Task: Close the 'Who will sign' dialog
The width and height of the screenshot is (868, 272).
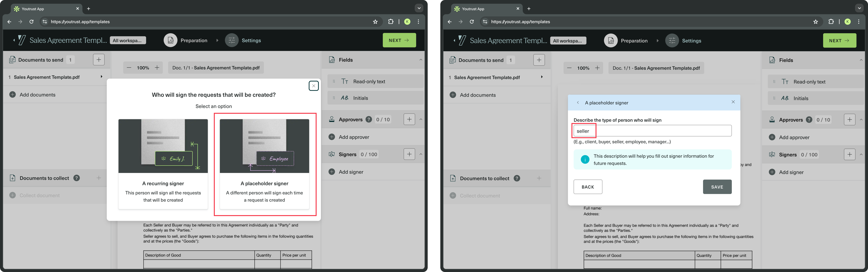Action: click(x=313, y=86)
